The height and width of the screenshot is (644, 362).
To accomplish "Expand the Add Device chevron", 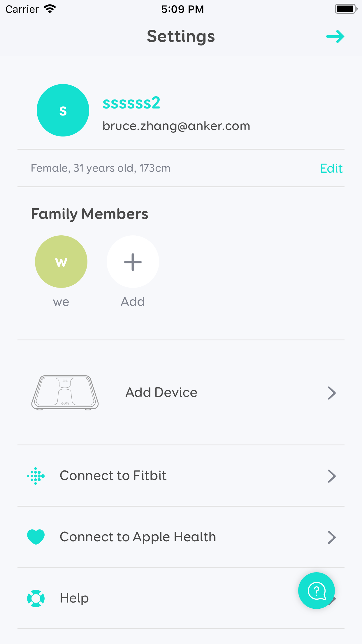I will (332, 393).
